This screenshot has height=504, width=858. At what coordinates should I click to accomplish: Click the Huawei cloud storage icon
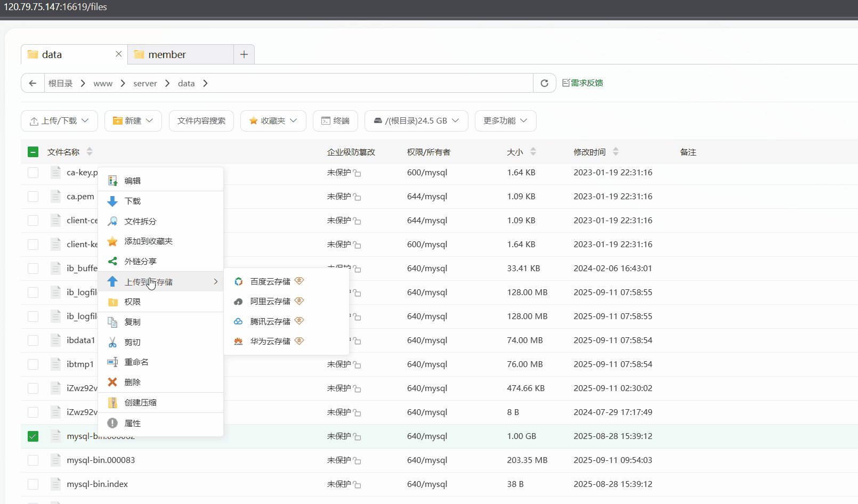click(239, 342)
